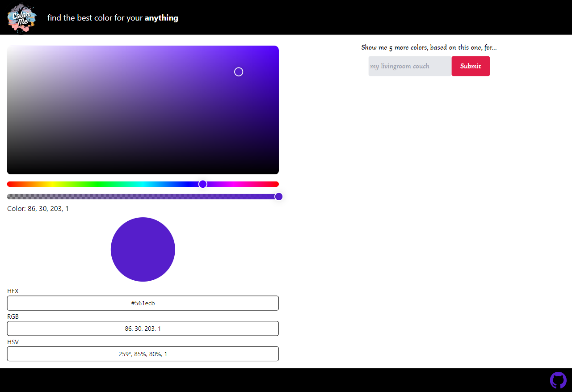Open the GitHub link icon
Viewport: 572px width, 392px height.
pyautogui.click(x=558, y=380)
